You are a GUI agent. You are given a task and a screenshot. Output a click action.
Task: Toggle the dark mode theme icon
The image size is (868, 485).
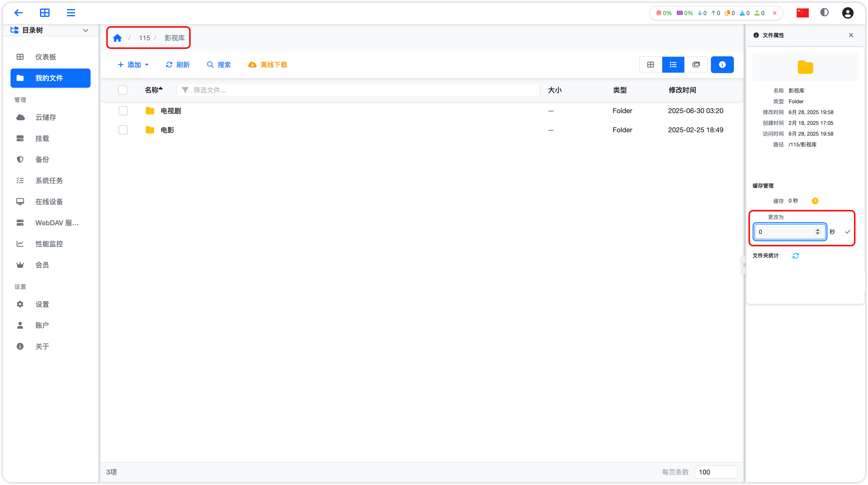point(824,13)
